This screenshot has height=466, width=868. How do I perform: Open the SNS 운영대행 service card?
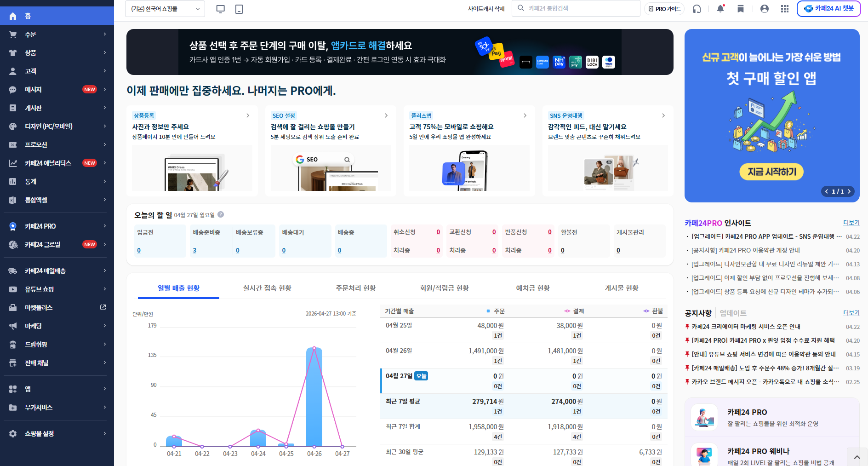(608, 151)
